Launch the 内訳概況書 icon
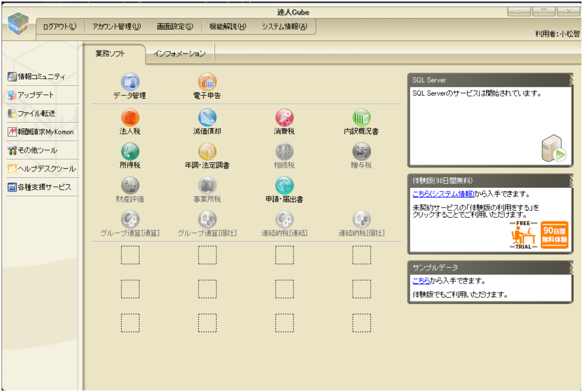 pyautogui.click(x=361, y=118)
